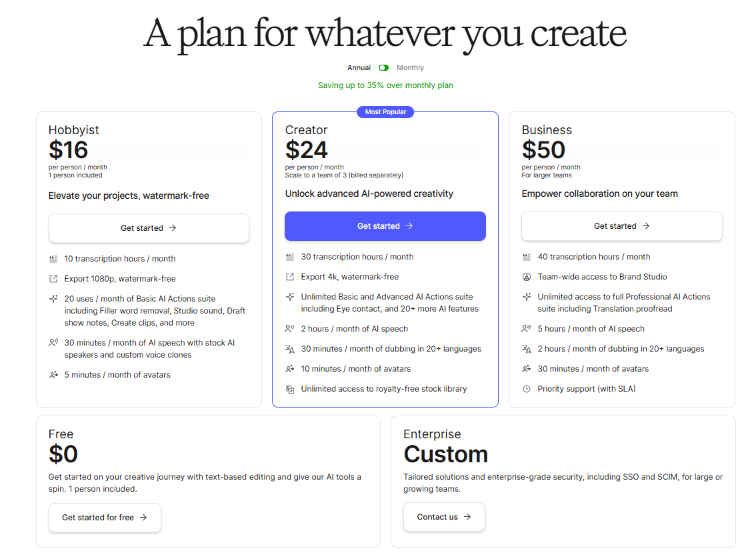Screen dimensions: 756x555
Task: Toggle the Annual/Monthly billing switch
Action: click(384, 67)
